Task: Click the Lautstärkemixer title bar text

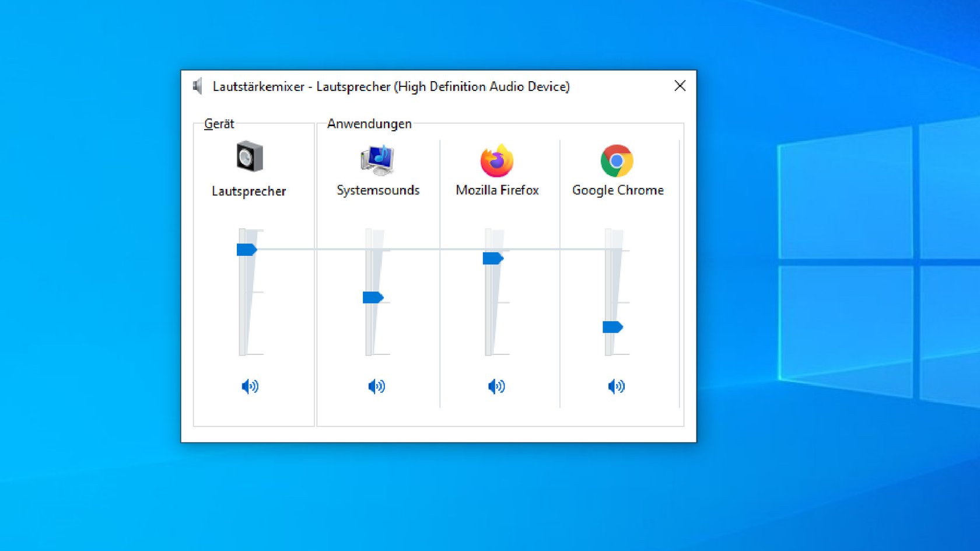Action: 391,86
